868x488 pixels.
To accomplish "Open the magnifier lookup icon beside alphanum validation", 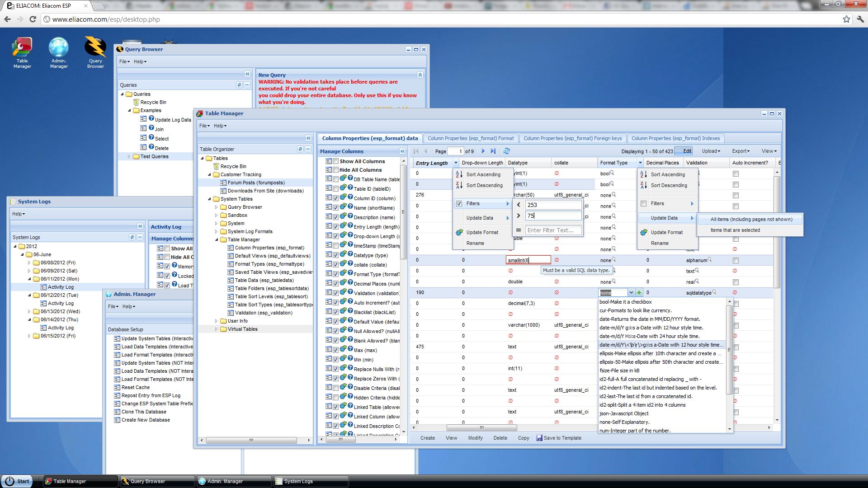I will coord(709,260).
